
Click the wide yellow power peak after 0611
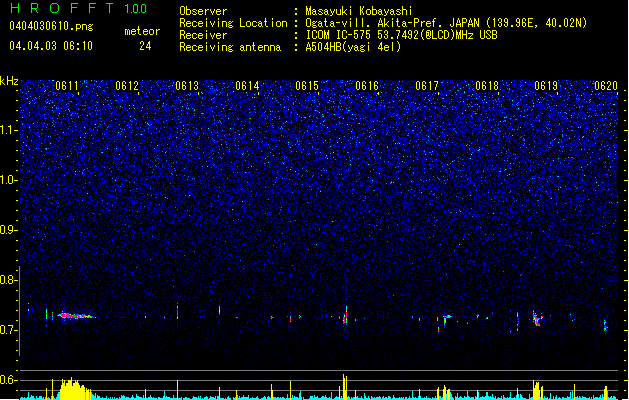(75, 389)
